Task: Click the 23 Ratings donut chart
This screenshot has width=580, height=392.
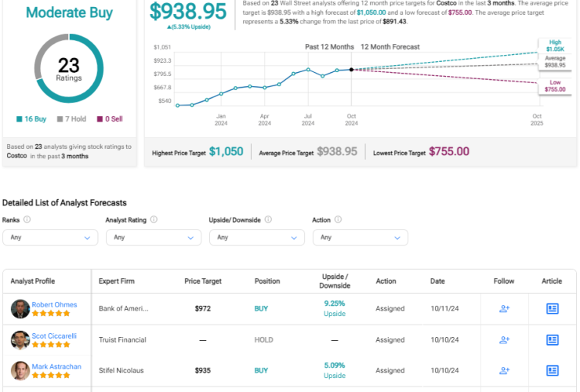Action: coord(69,68)
